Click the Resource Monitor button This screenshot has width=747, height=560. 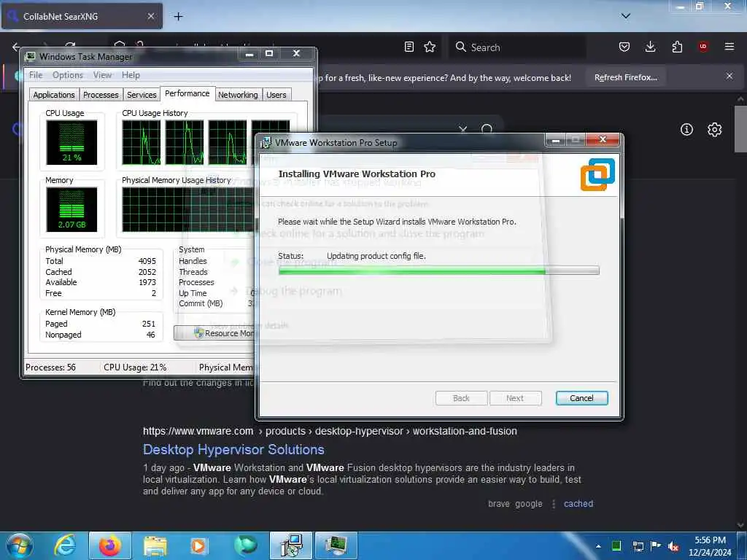[x=214, y=332]
